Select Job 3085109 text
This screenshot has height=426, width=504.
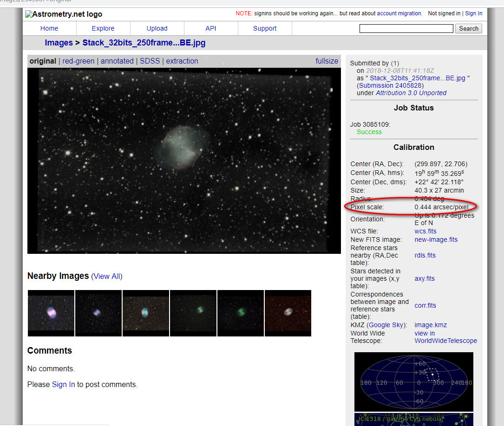point(370,124)
